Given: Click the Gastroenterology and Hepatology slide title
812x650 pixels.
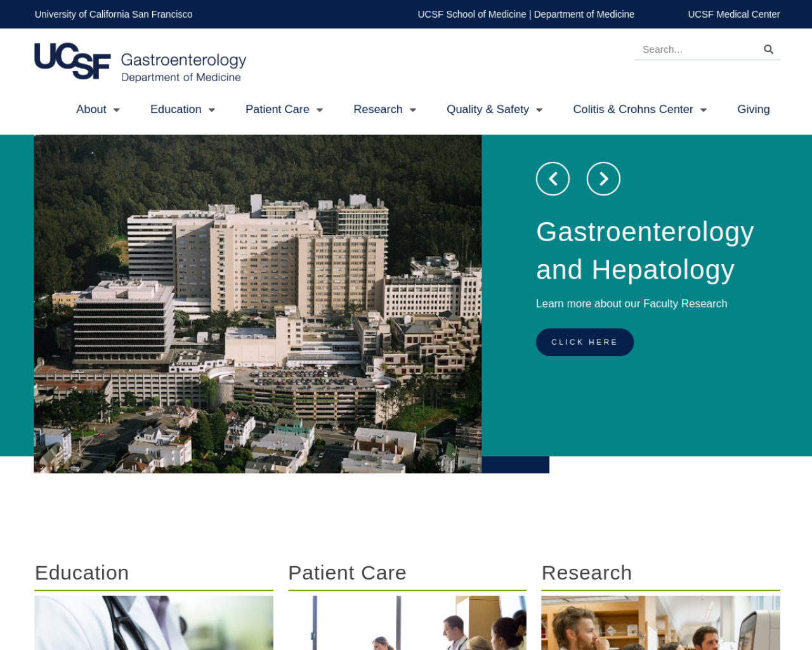Looking at the screenshot, I should coord(645,251).
